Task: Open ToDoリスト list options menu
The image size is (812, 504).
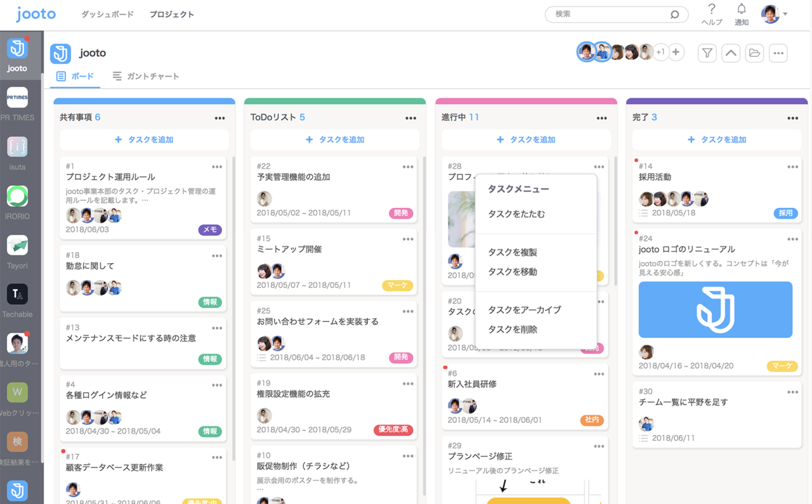Action: [411, 118]
